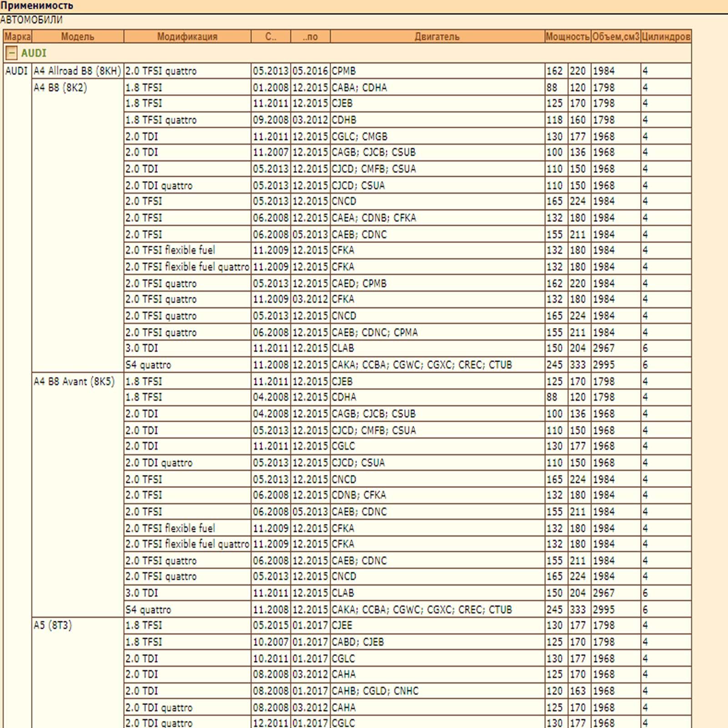The height and width of the screenshot is (728, 728).
Task: Select the A5 (8T3) model cell
Action: (x=53, y=625)
